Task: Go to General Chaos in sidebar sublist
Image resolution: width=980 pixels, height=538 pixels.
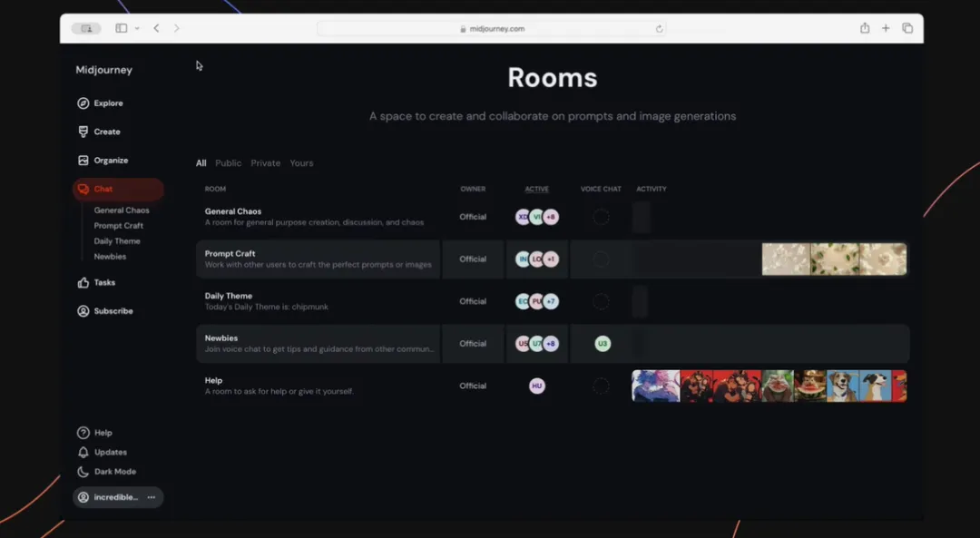Action: (x=122, y=210)
